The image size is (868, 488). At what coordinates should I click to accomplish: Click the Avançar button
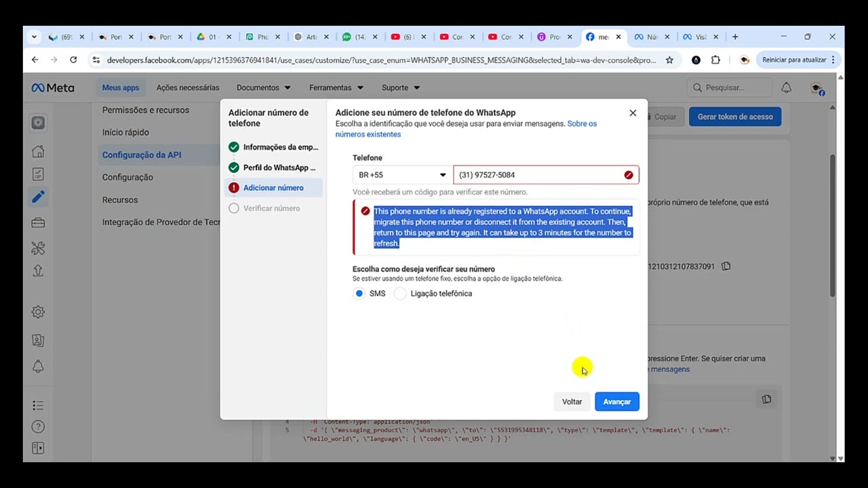pyautogui.click(x=616, y=402)
